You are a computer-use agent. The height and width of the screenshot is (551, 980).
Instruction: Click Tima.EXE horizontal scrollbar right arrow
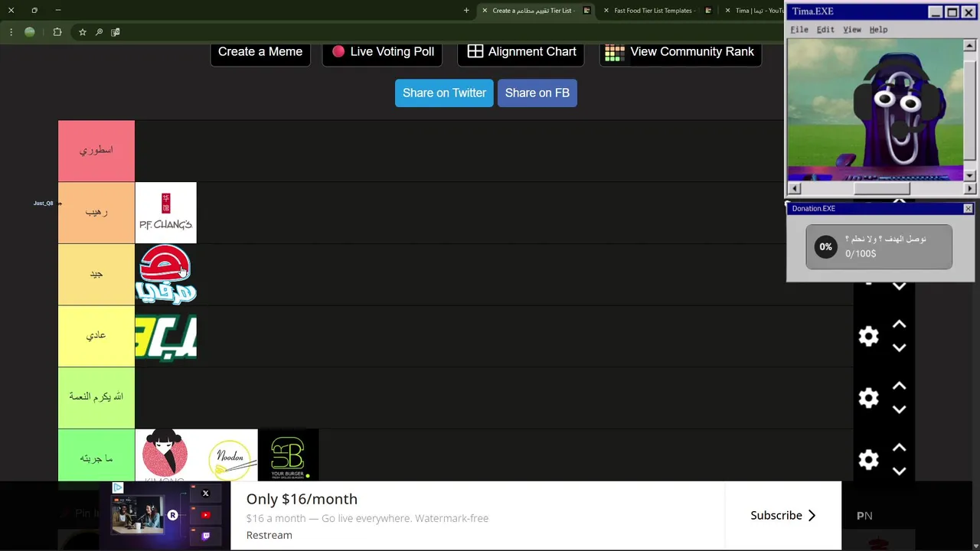click(969, 188)
